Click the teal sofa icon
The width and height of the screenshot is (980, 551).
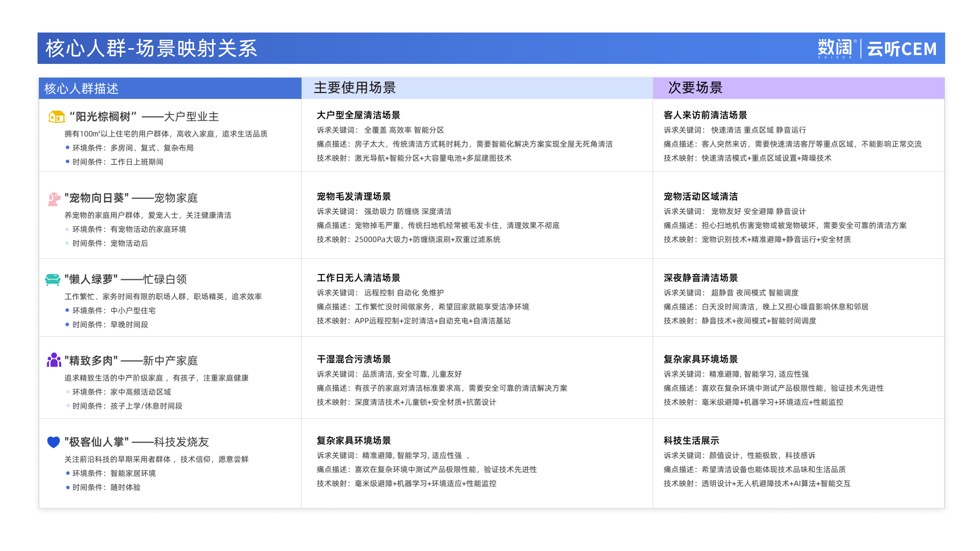click(53, 279)
